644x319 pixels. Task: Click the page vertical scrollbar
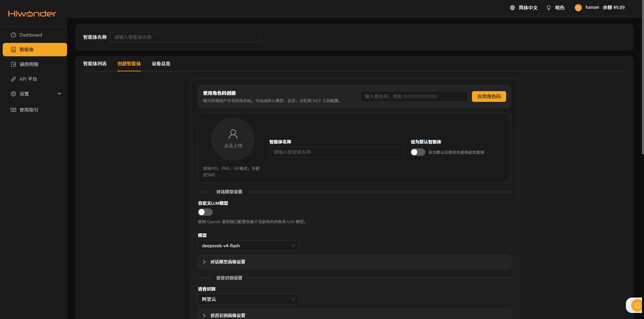[x=643, y=77]
